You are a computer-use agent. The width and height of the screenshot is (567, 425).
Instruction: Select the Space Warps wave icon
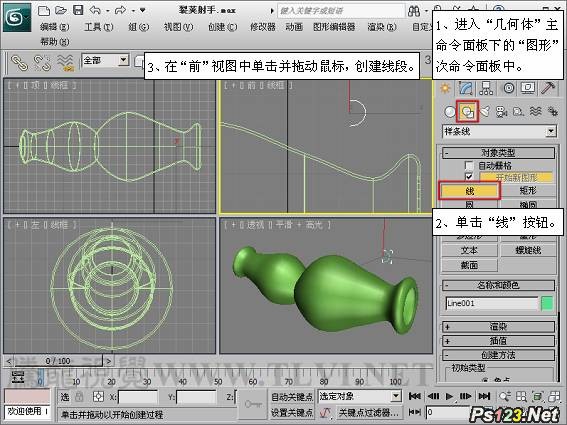coord(536,112)
